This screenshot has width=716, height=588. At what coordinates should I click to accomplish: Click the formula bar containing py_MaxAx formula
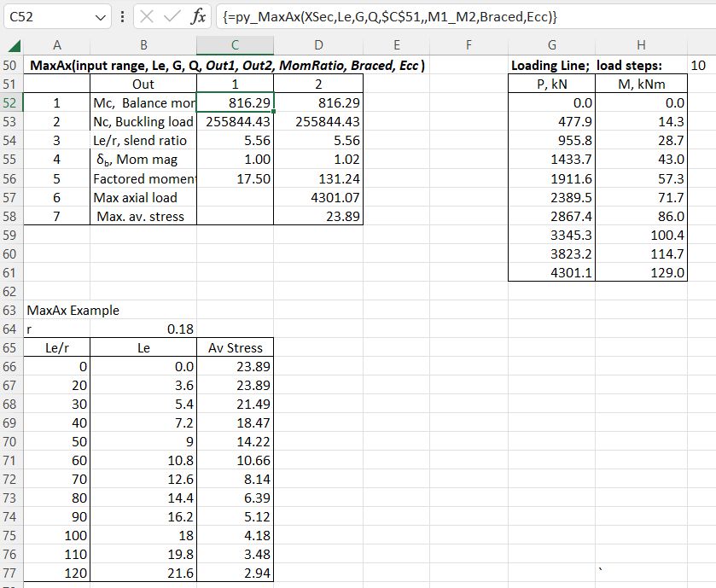(x=461, y=16)
